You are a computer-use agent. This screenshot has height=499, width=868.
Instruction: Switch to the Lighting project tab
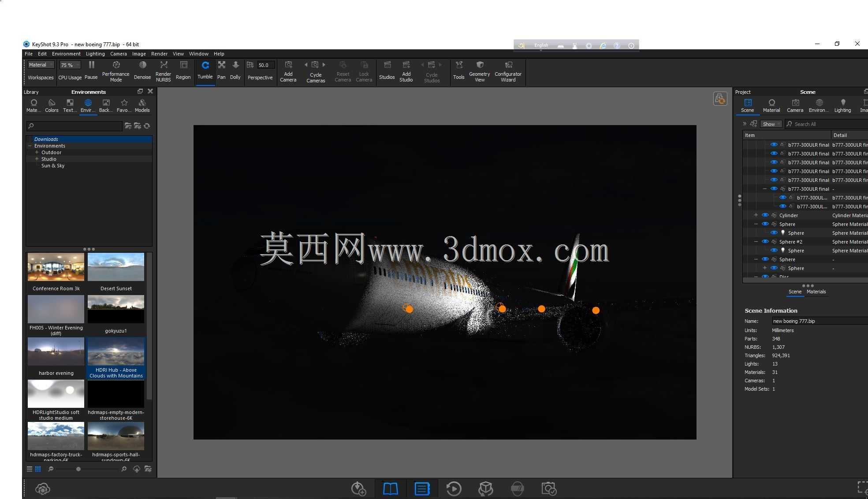(x=842, y=106)
